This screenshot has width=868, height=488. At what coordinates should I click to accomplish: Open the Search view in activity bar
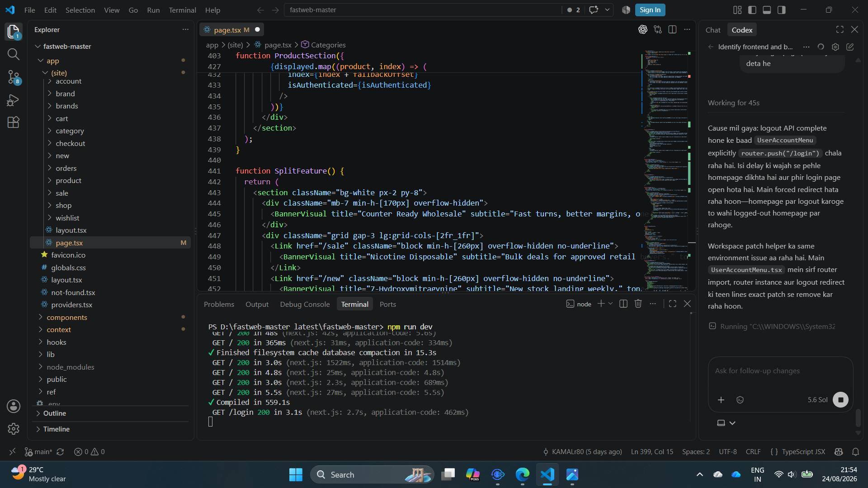(14, 54)
